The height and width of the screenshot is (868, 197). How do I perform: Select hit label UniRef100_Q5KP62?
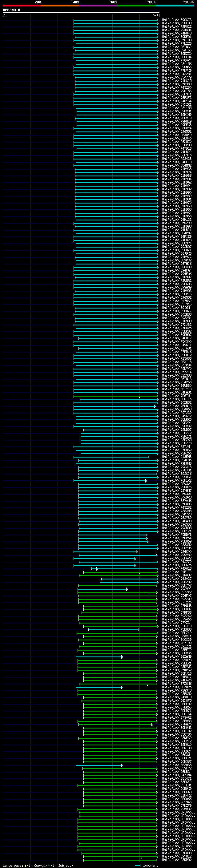(x=177, y=670)
